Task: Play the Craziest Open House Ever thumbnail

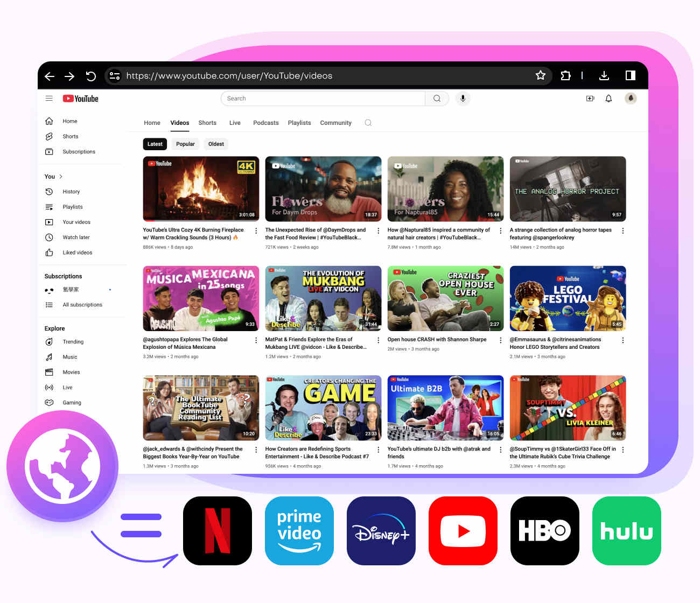Action: click(x=445, y=298)
